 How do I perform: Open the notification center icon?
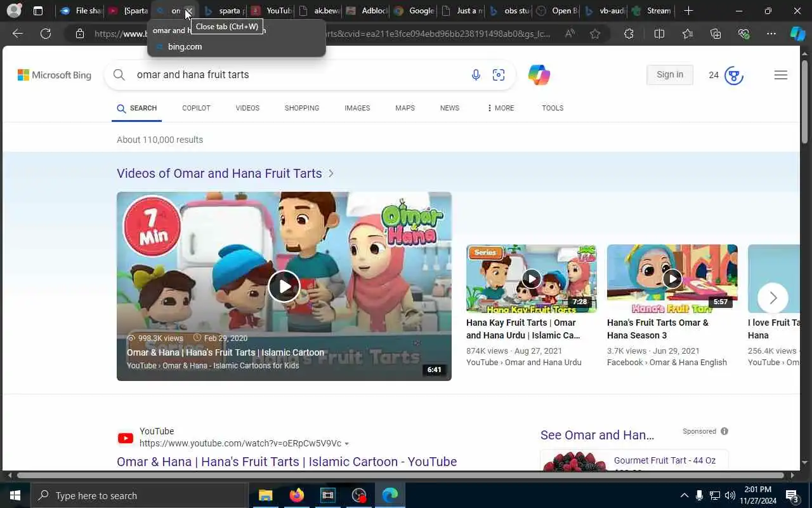[x=792, y=495]
